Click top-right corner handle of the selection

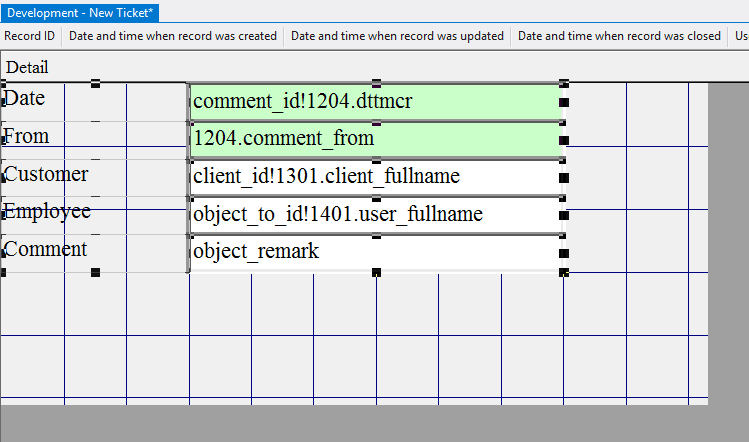[x=564, y=84]
